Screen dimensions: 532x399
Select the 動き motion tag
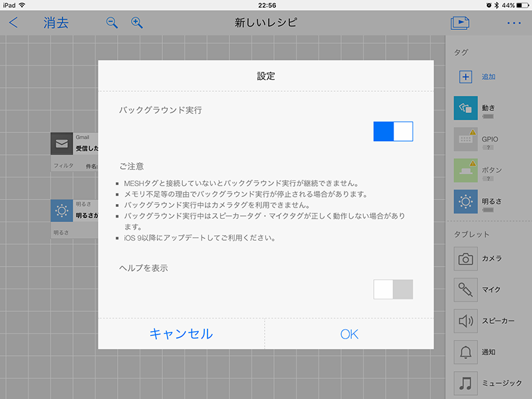(466, 108)
